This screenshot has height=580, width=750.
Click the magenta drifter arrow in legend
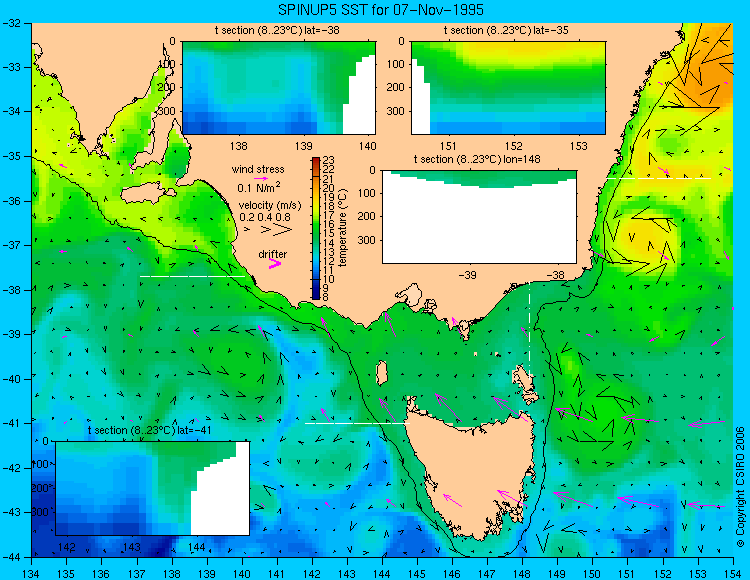pyautogui.click(x=275, y=263)
